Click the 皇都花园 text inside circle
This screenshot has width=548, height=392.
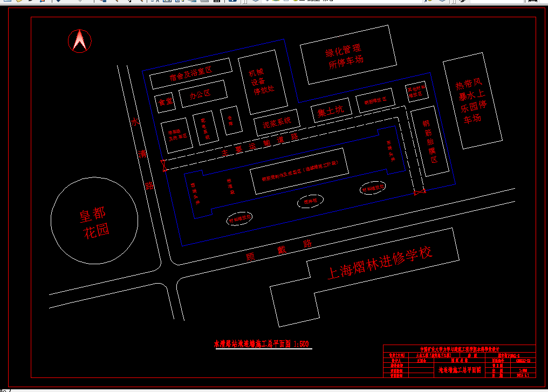tap(94, 223)
